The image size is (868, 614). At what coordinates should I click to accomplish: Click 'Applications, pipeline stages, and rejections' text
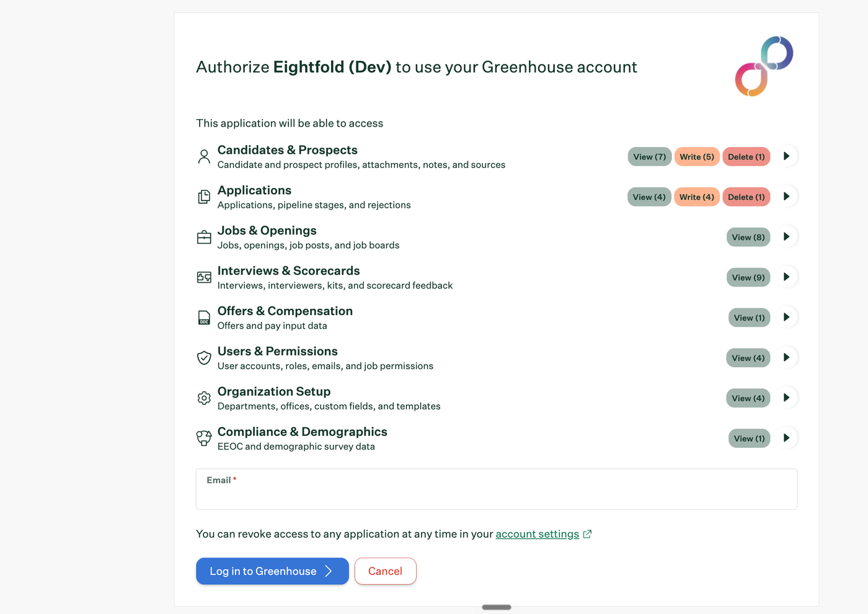pos(314,205)
